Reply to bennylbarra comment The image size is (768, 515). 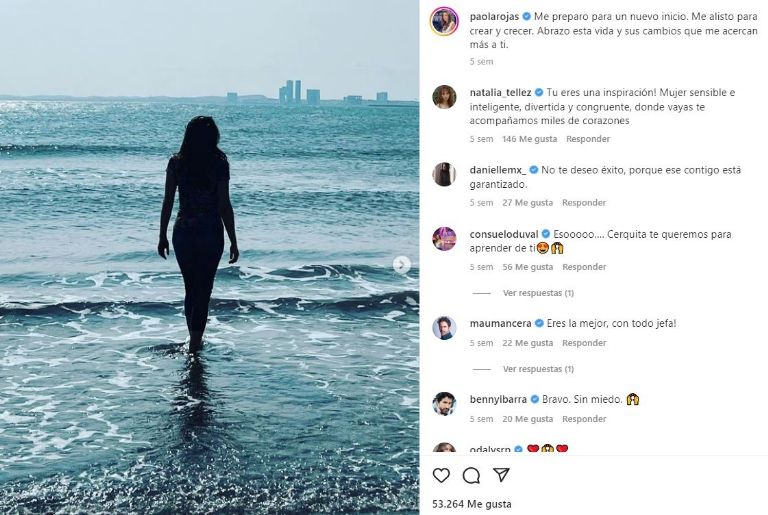coord(584,419)
